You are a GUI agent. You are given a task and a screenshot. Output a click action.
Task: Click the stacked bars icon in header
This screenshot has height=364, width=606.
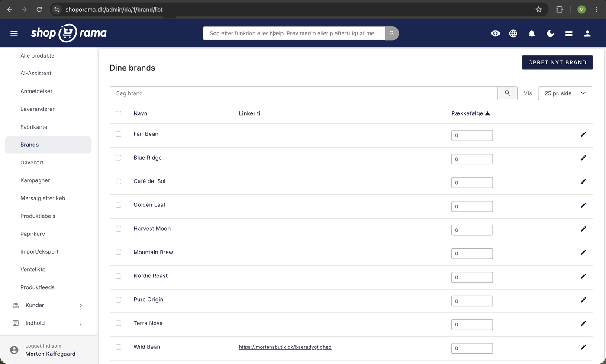pyautogui.click(x=569, y=33)
